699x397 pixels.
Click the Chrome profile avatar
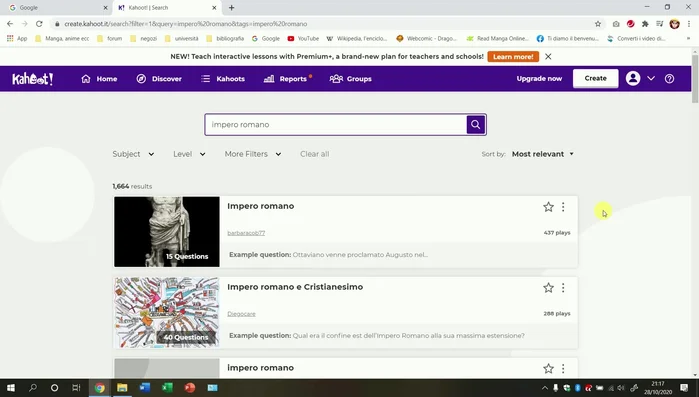[x=674, y=24]
